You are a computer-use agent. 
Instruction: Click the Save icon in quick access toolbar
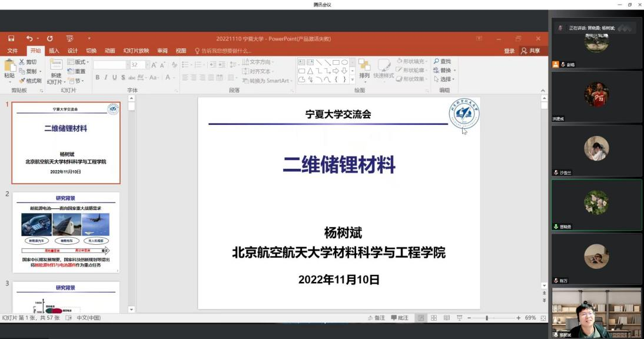(11, 39)
